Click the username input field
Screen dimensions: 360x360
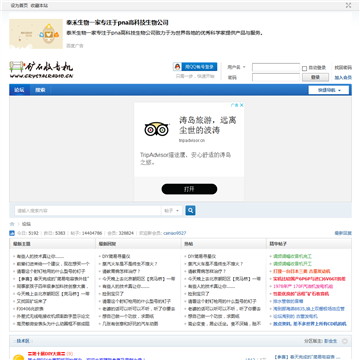tap(276, 67)
